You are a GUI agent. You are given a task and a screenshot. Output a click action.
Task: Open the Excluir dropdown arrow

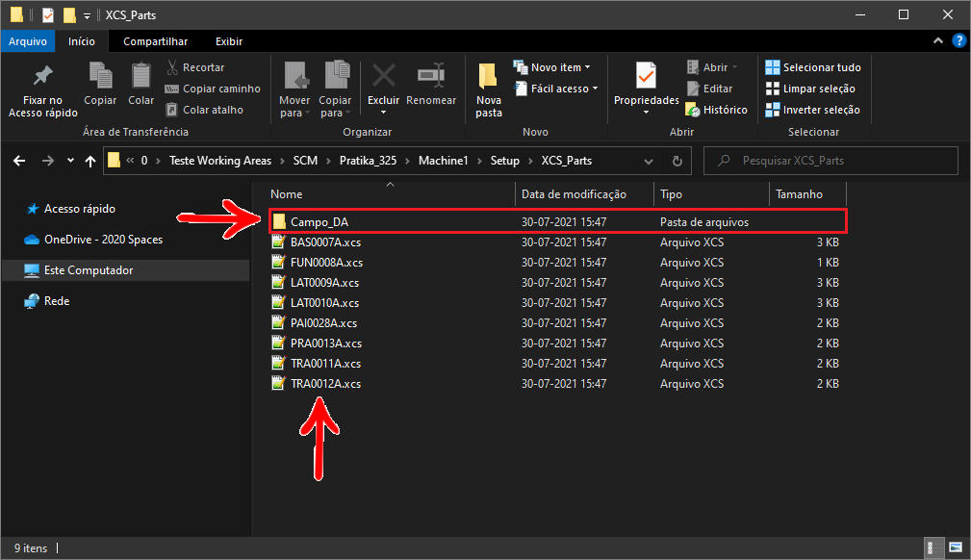pyautogui.click(x=383, y=113)
